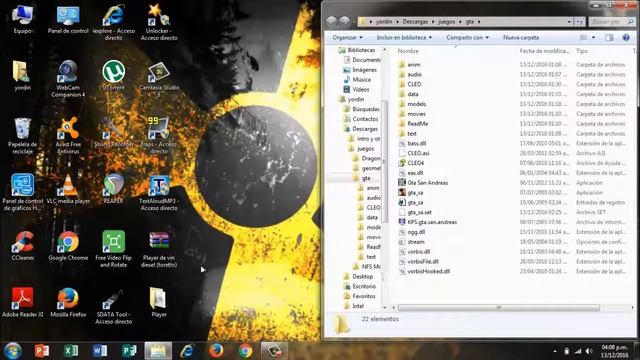The image size is (640, 360).
Task: Select Música in the navigation tree
Action: pyautogui.click(x=362, y=80)
